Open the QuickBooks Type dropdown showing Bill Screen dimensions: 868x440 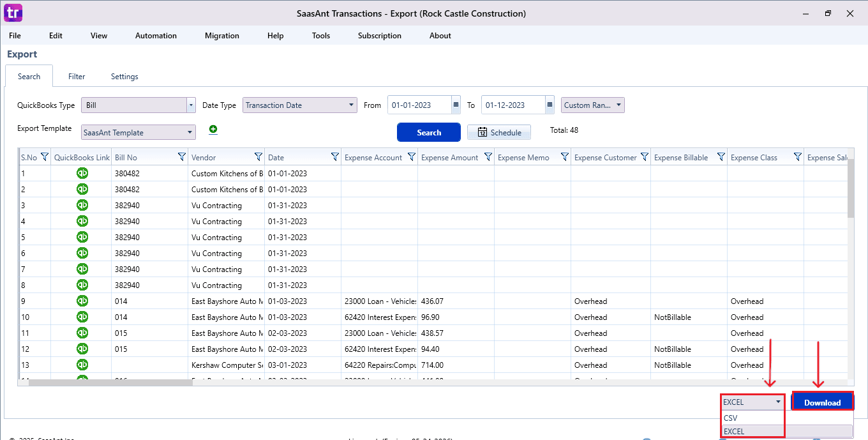tap(190, 105)
